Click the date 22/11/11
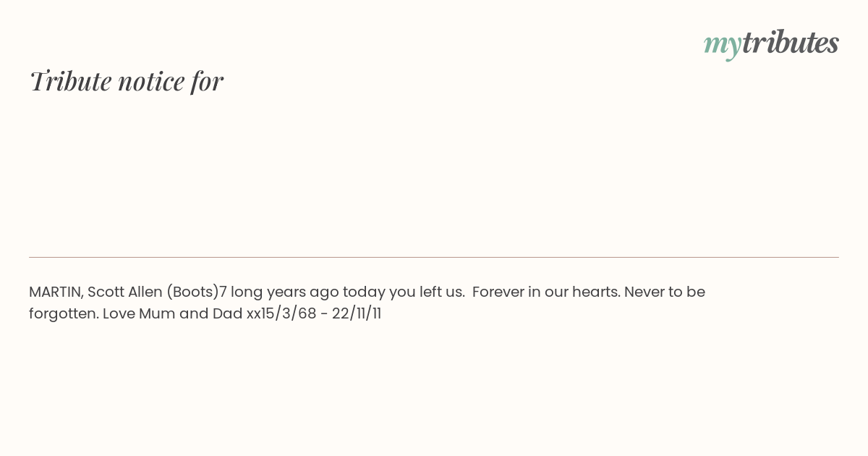Screen dimensions: 868x456 [x=357, y=314]
